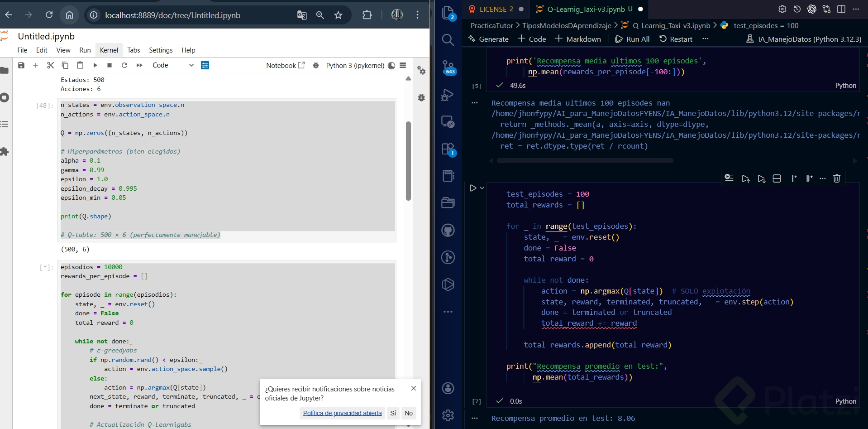Viewport: 868px width, 429px height.
Task: Restart kernel and run all cells
Action: point(139,65)
